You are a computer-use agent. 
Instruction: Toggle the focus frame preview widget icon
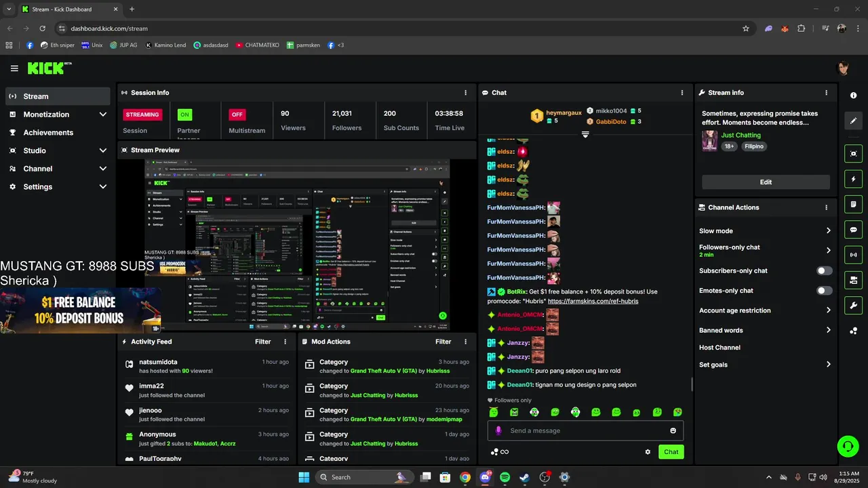point(854,154)
